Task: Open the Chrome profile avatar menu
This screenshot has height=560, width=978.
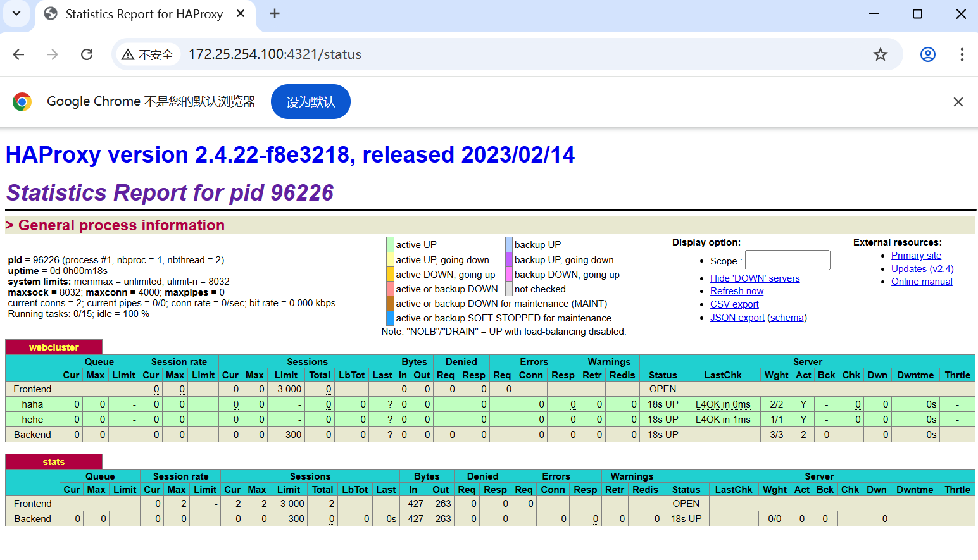Action: coord(928,54)
